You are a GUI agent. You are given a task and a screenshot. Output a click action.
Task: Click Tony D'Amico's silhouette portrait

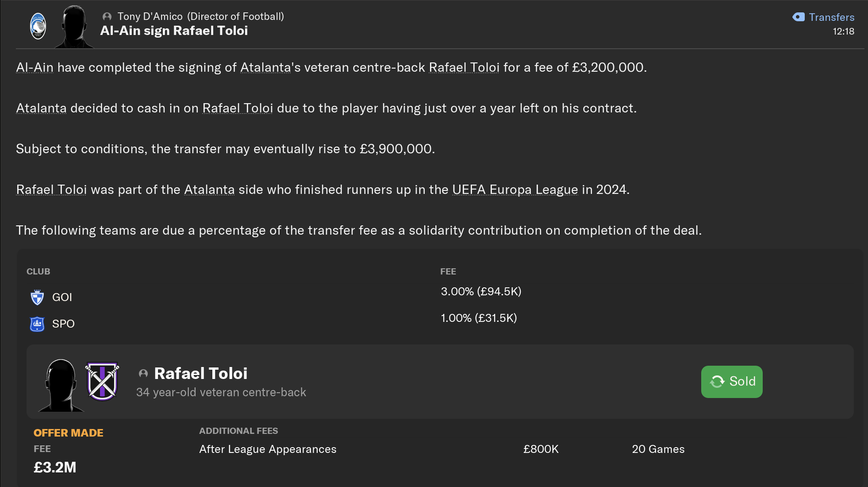tap(74, 27)
